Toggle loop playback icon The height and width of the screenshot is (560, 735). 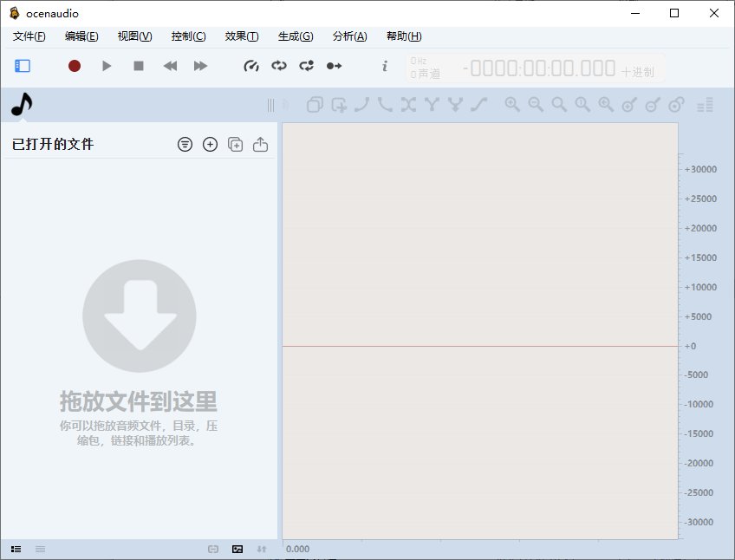pyautogui.click(x=279, y=66)
